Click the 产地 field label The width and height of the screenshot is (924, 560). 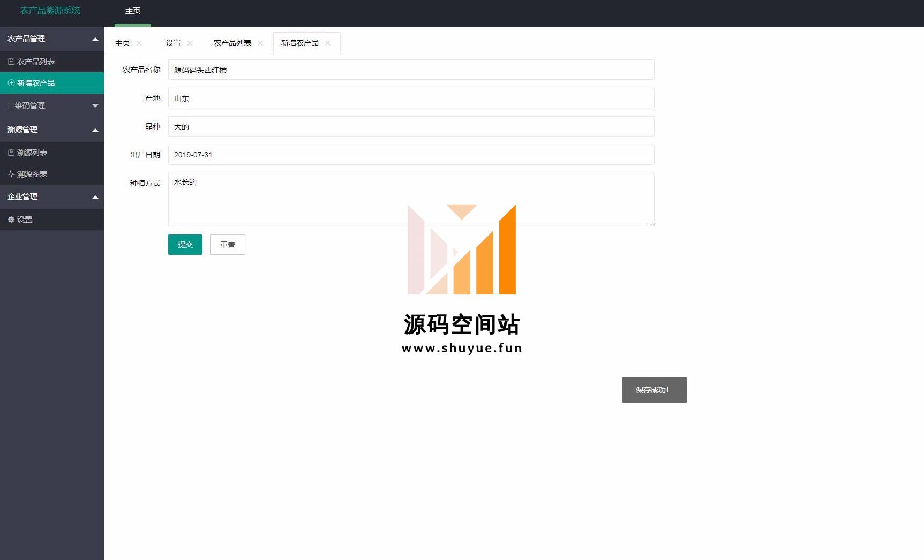coord(153,98)
